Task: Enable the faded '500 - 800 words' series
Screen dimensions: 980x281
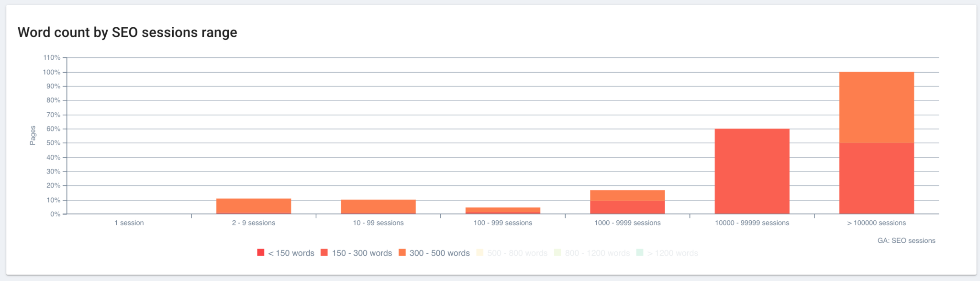Action: point(512,253)
